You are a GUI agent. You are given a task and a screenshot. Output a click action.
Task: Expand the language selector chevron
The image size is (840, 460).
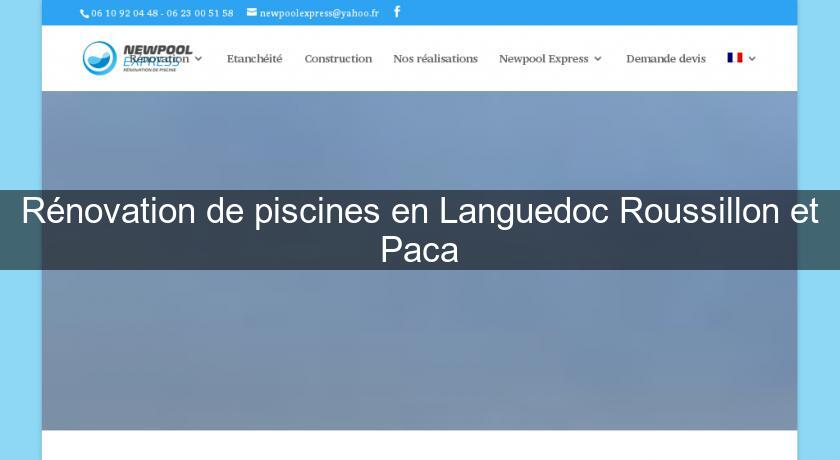752,59
